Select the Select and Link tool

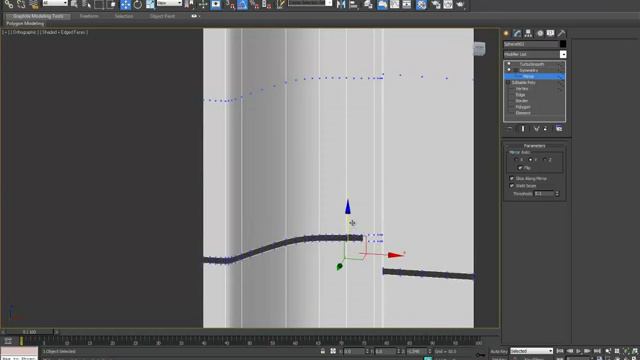(x=9, y=4)
